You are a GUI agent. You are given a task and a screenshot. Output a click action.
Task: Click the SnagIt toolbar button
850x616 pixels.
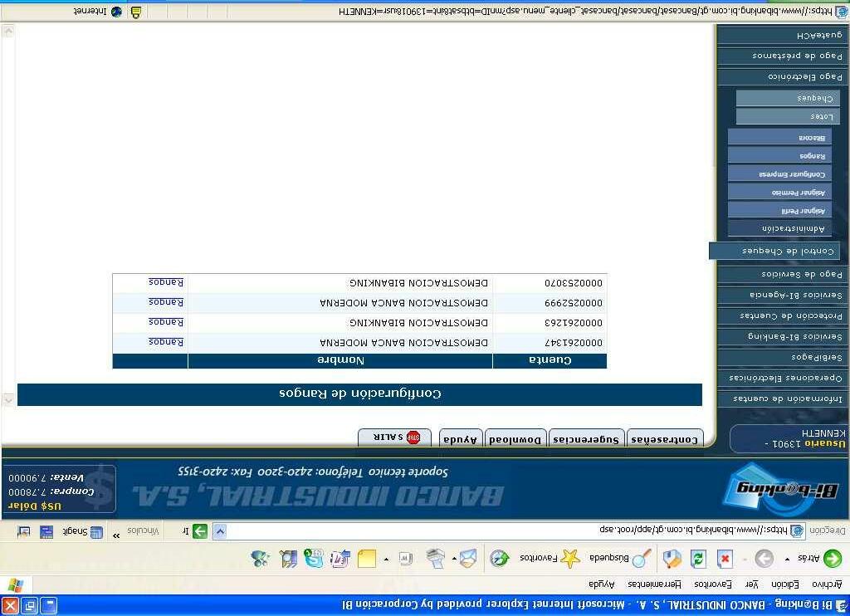point(81,531)
